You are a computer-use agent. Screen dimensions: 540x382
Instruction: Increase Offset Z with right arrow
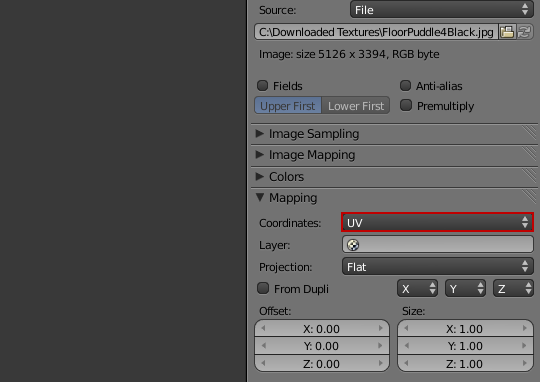[381, 363]
